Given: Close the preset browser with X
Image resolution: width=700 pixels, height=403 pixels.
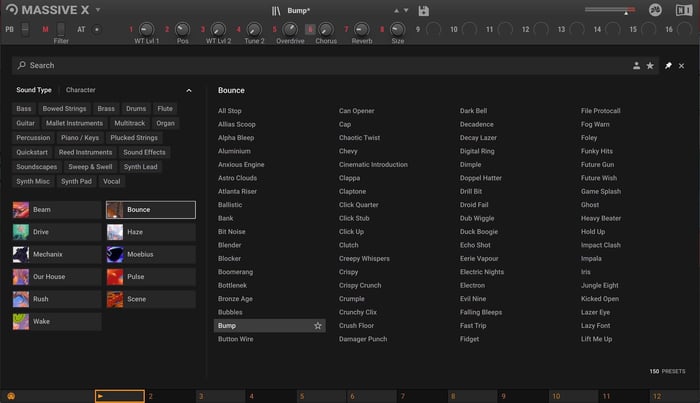Looking at the screenshot, I should point(681,66).
